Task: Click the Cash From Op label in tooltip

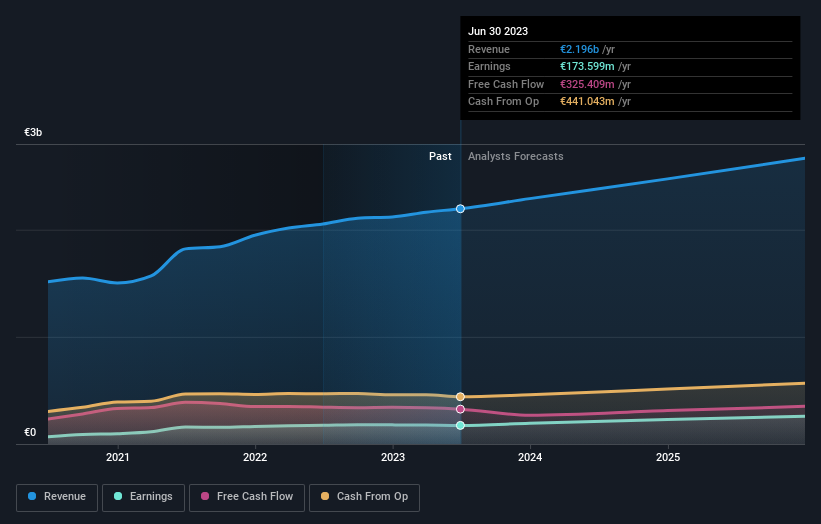Action: pyautogui.click(x=503, y=102)
